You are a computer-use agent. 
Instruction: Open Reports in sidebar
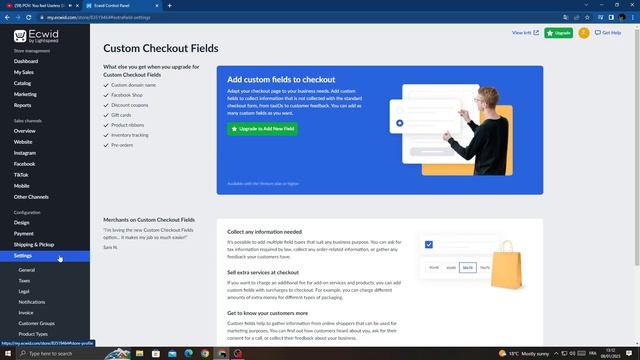click(x=22, y=105)
